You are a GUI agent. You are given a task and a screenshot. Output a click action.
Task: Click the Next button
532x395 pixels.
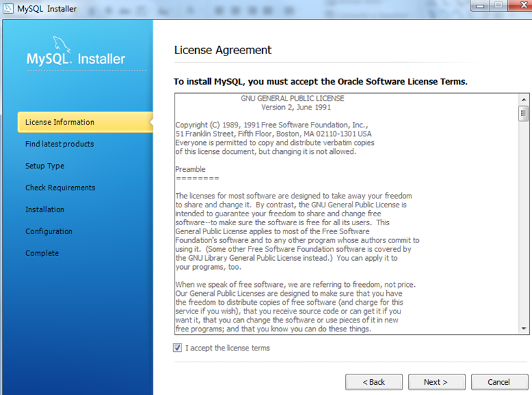pyautogui.click(x=436, y=382)
